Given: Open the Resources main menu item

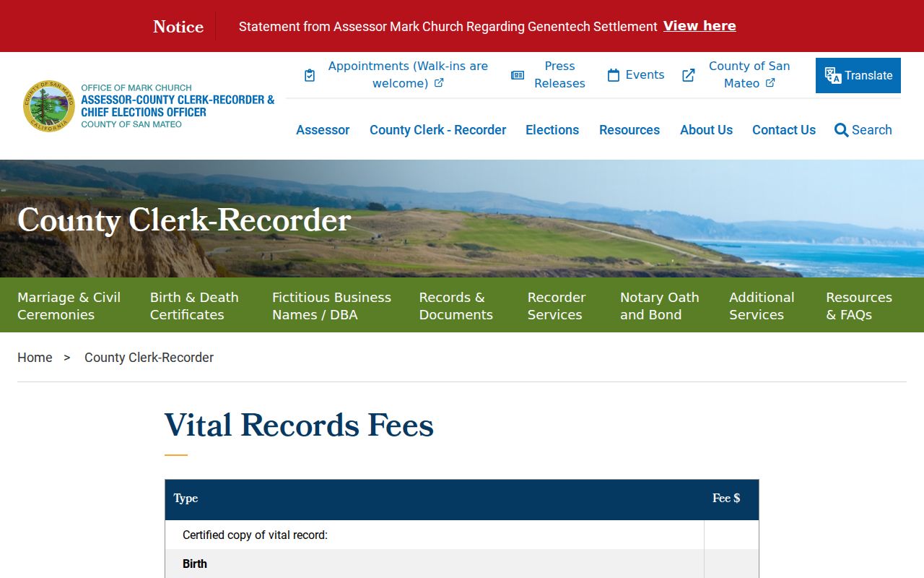Looking at the screenshot, I should [629, 130].
